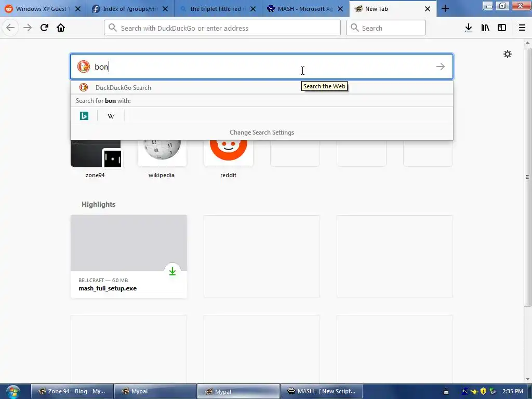Screen dimensions: 532x399
Task: Open mash_full_setup.exe highlight card
Action: point(129,257)
